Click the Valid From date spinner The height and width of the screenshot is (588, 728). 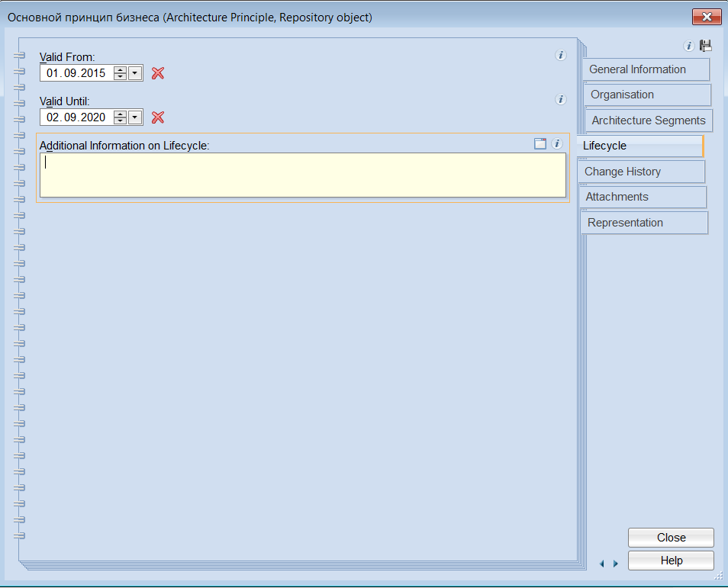point(121,73)
